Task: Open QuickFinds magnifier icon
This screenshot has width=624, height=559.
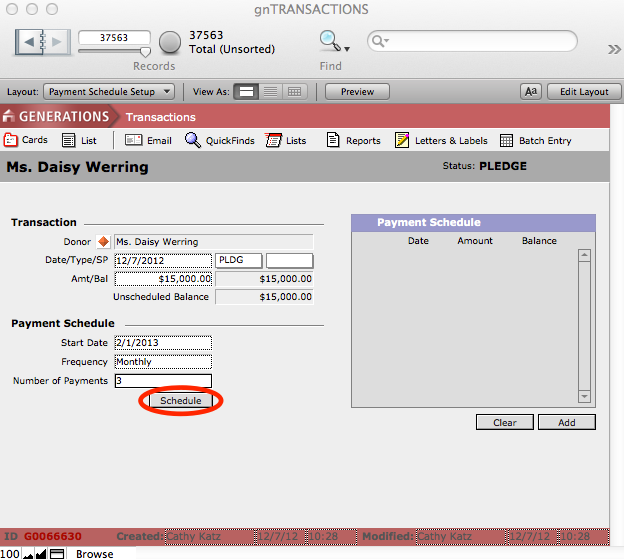Action: 193,140
